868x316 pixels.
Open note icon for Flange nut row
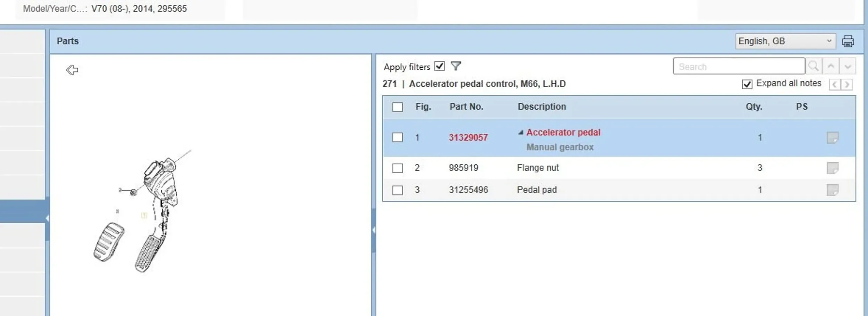pos(833,168)
